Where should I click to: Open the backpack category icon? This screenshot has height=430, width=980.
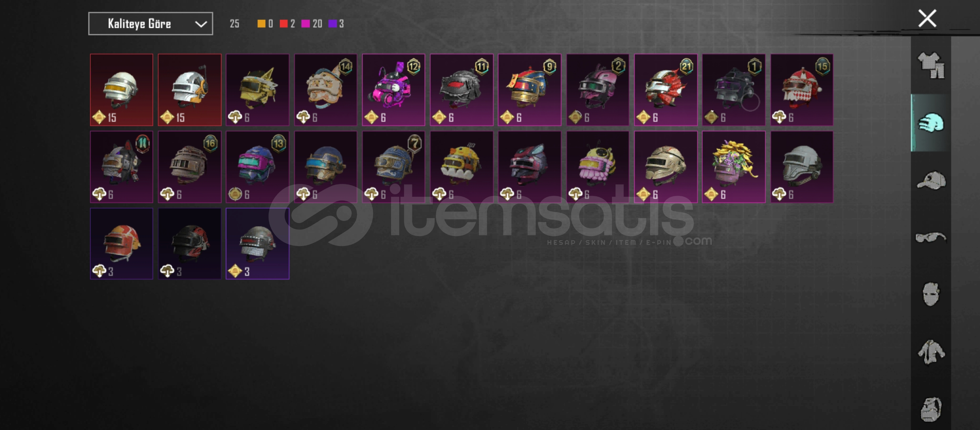pyautogui.click(x=931, y=409)
